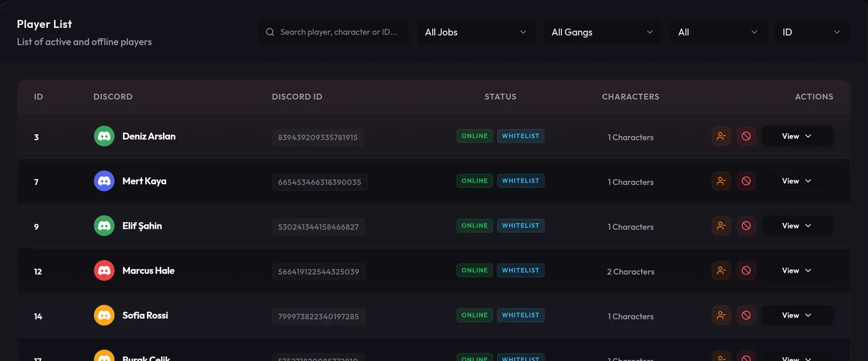The height and width of the screenshot is (361, 868).
Task: Click Discord ID 799973822340197285
Action: [319, 316]
